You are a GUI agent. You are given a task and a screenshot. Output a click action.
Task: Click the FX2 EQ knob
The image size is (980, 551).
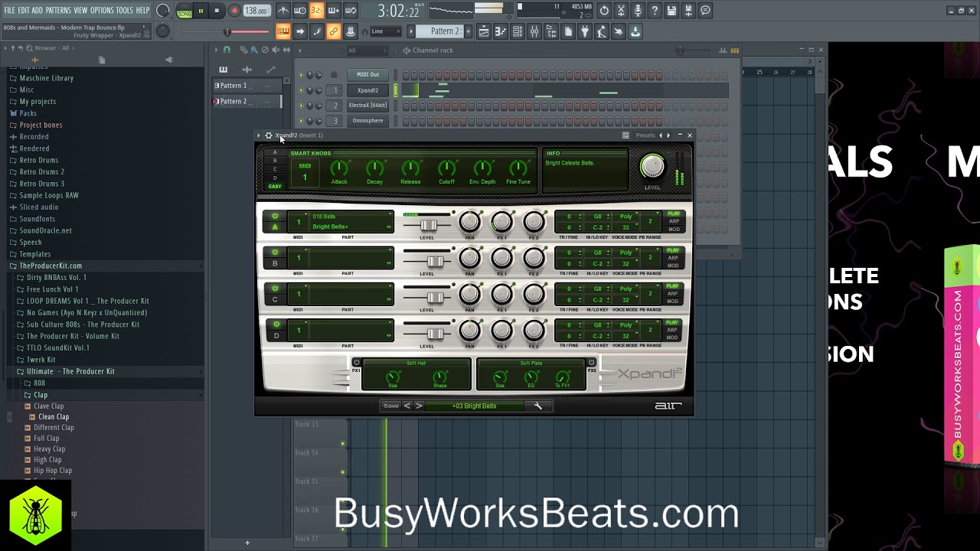(x=531, y=377)
